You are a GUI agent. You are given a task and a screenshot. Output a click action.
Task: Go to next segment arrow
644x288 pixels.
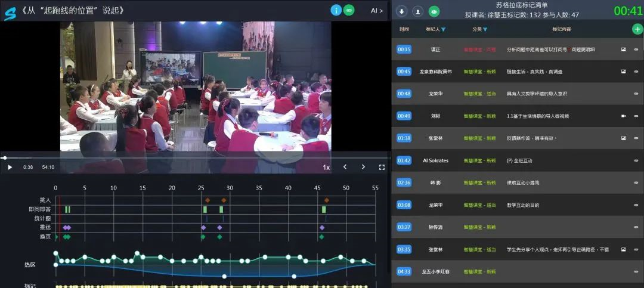(x=363, y=168)
